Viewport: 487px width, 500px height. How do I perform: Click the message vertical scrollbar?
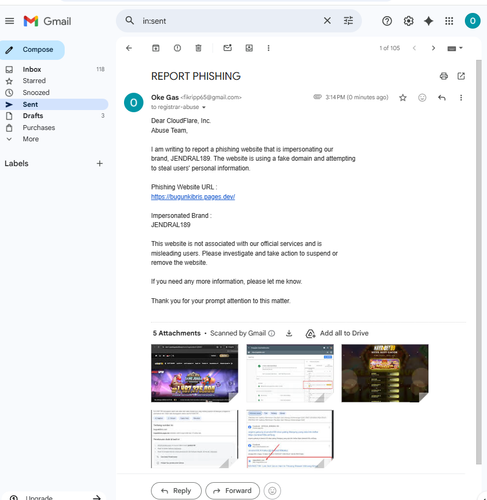[479, 262]
